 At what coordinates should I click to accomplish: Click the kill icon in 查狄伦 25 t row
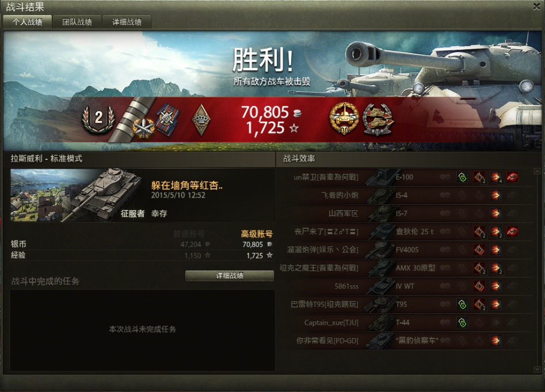point(512,231)
